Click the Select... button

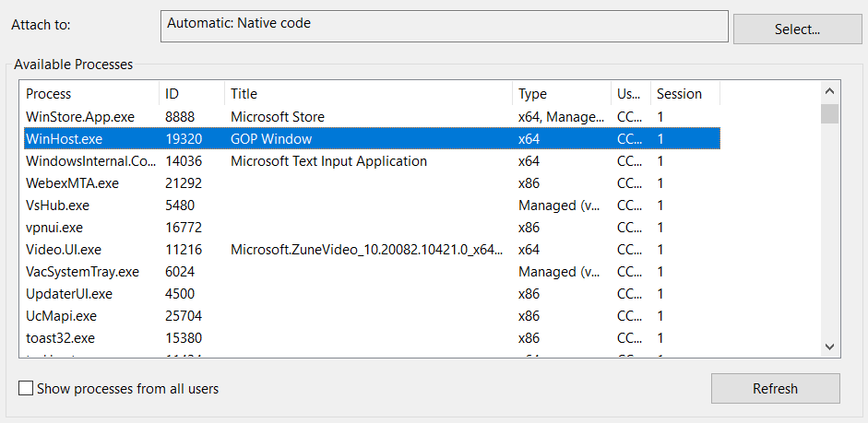[x=797, y=29]
